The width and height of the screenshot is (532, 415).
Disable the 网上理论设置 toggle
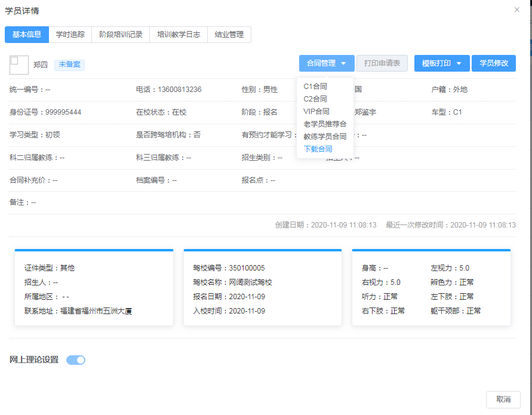(75, 360)
